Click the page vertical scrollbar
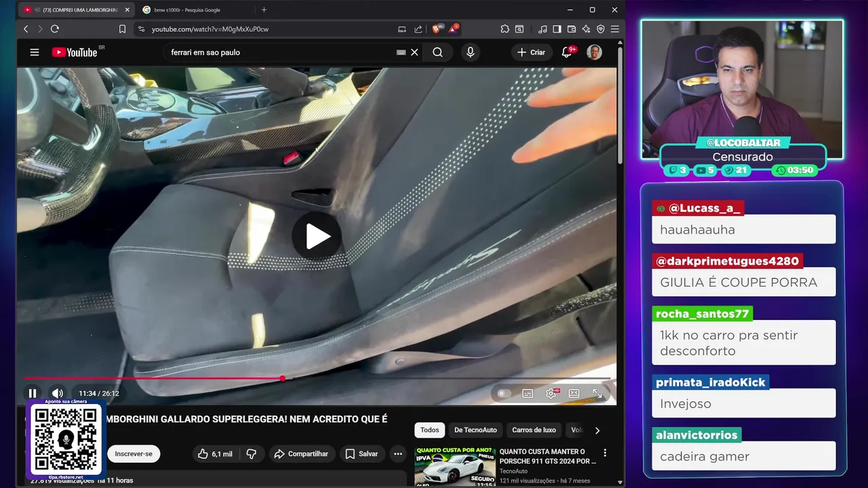 (x=620, y=105)
